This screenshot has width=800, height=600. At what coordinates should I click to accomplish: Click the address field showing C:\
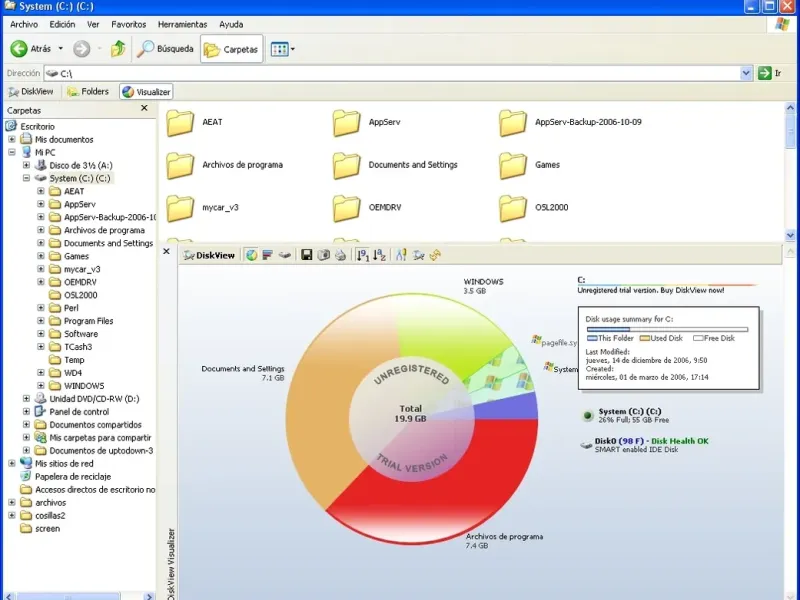pos(392,73)
